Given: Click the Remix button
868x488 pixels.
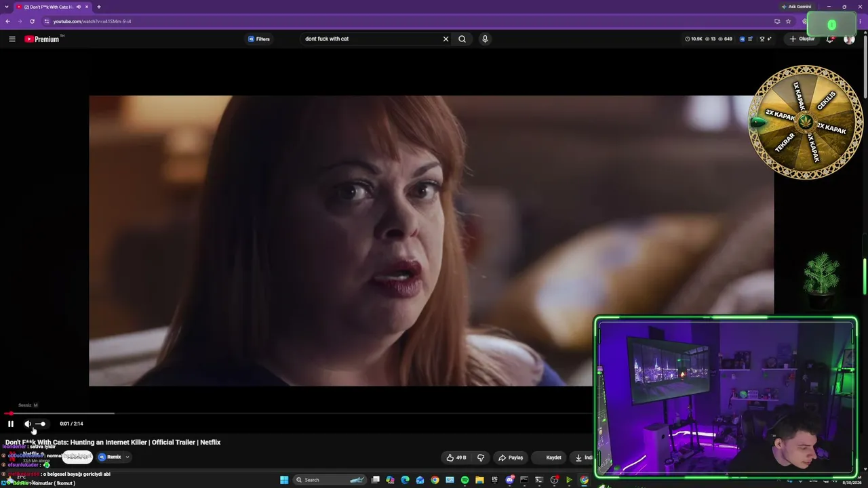Looking at the screenshot, I should pos(110,457).
